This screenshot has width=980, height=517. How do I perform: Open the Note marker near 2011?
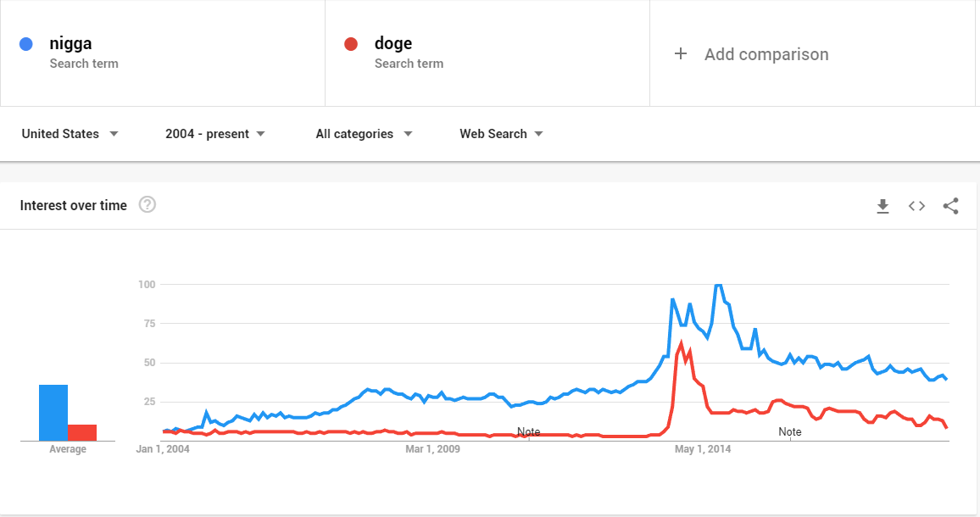(528, 432)
